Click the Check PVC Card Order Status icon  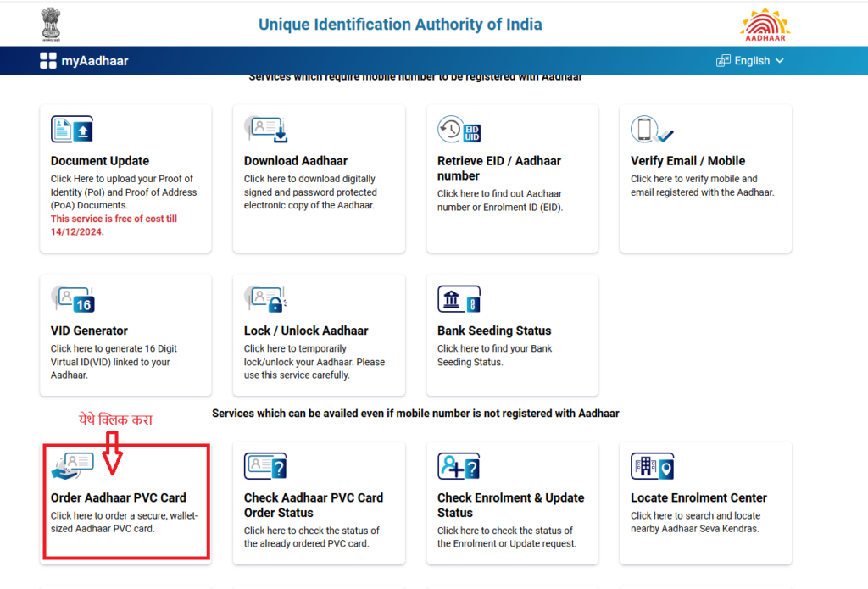[x=265, y=466]
